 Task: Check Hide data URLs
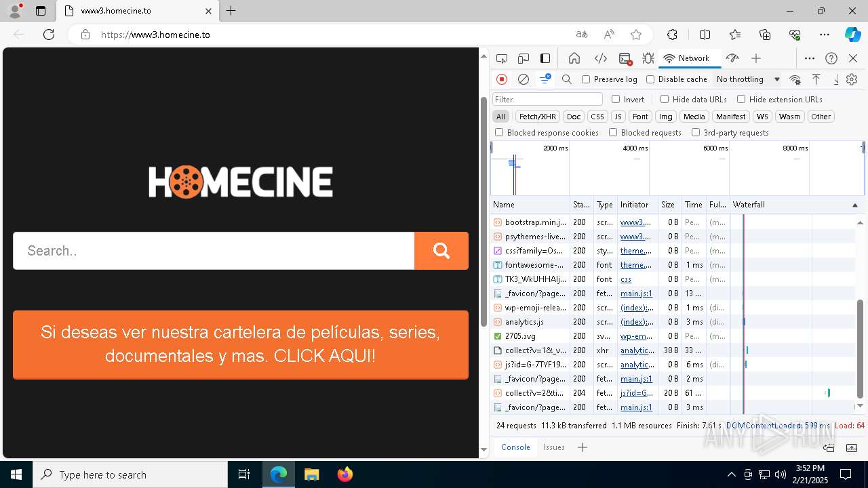click(665, 99)
